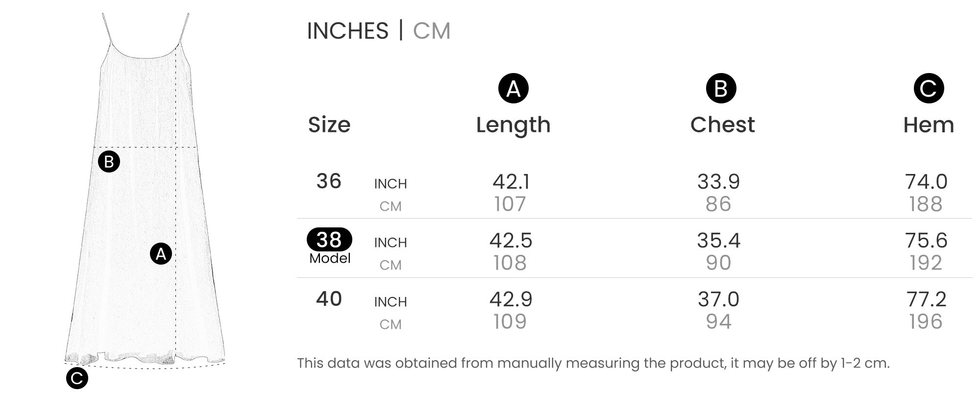Click the Size column heading
This screenshot has height=395, width=980.
coord(329,125)
